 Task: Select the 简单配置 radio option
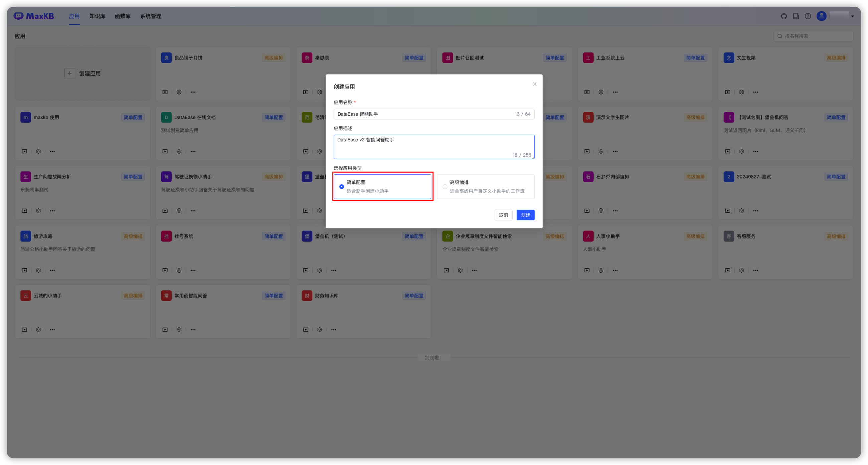click(x=341, y=187)
